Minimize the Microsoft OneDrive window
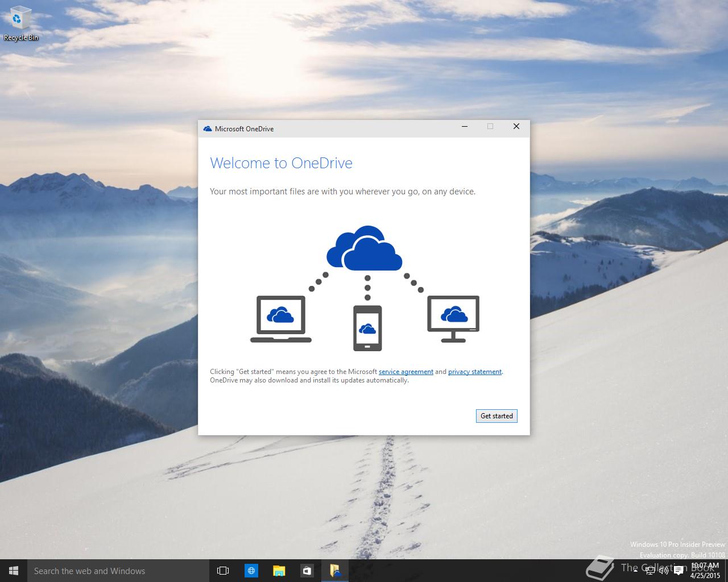 pos(465,126)
